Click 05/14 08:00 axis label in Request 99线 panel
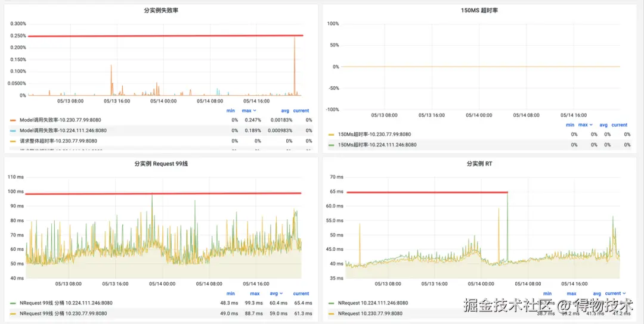 coord(210,283)
